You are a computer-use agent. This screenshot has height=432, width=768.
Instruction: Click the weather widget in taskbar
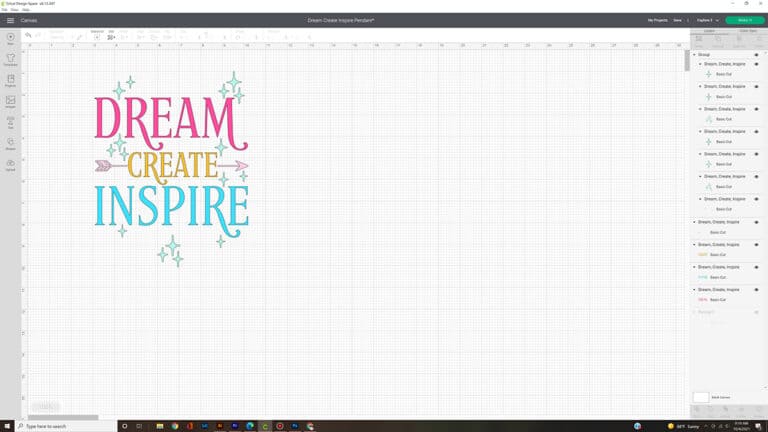coord(684,426)
